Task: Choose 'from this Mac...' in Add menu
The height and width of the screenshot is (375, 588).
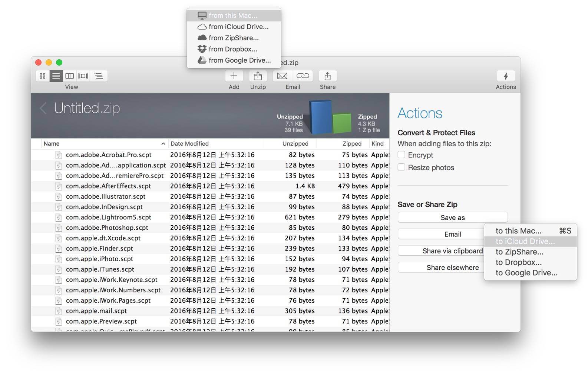Action: (234, 16)
